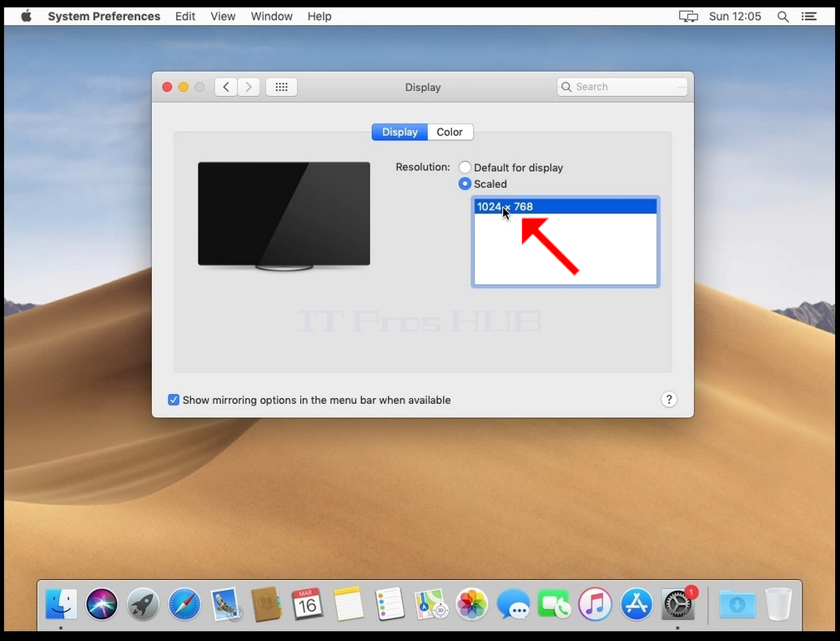
Task: Open Reminders list icon in dock
Action: 390,604
